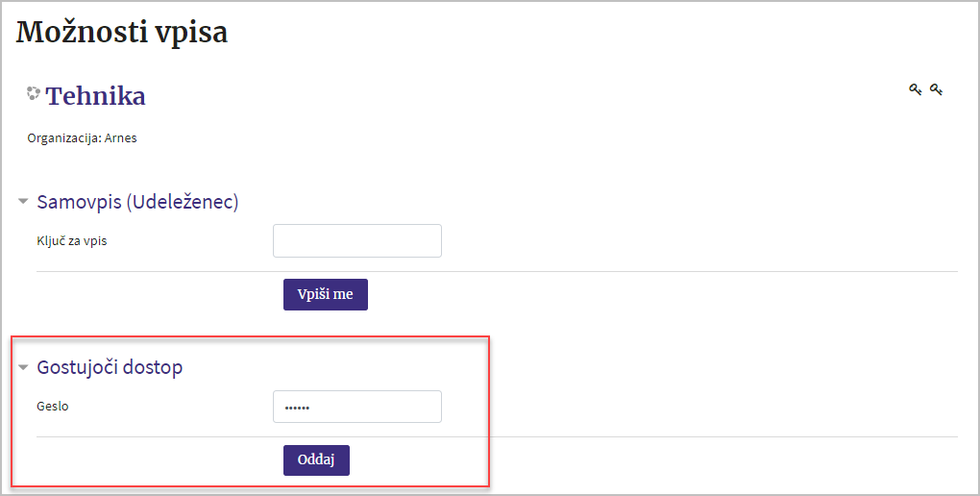Focus the Ključ za vpis input field
Image resolution: width=980 pixels, height=496 pixels.
pyautogui.click(x=357, y=241)
